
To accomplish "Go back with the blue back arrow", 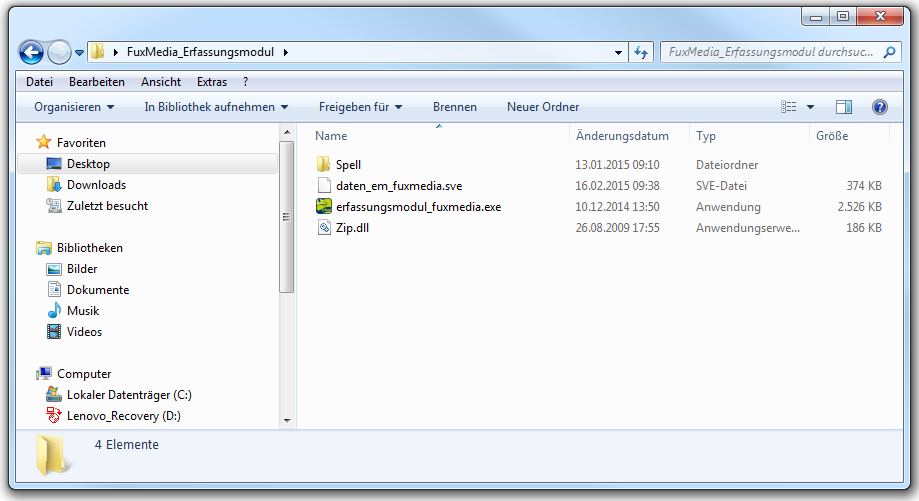I will pyautogui.click(x=31, y=53).
